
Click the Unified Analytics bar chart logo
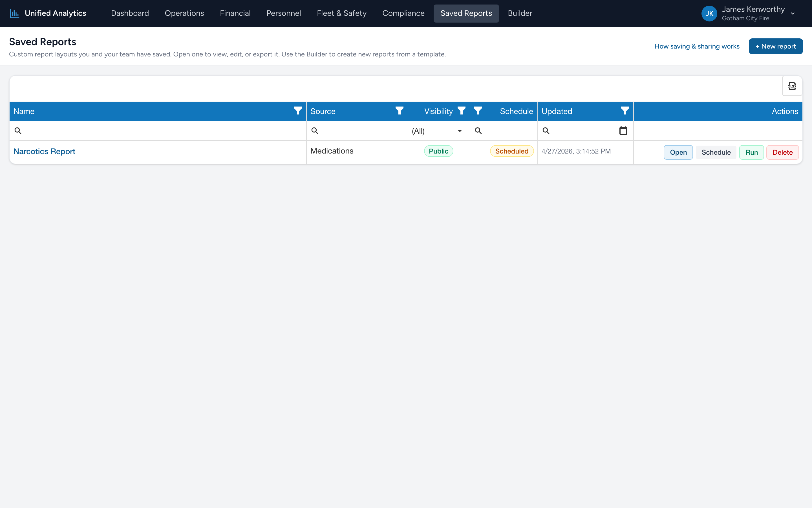(x=14, y=14)
